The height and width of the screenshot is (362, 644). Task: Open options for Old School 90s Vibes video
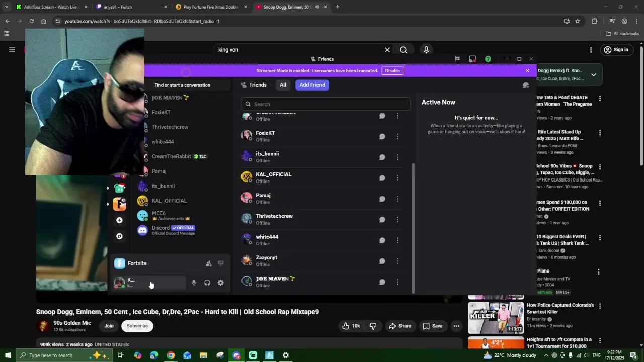600,167
